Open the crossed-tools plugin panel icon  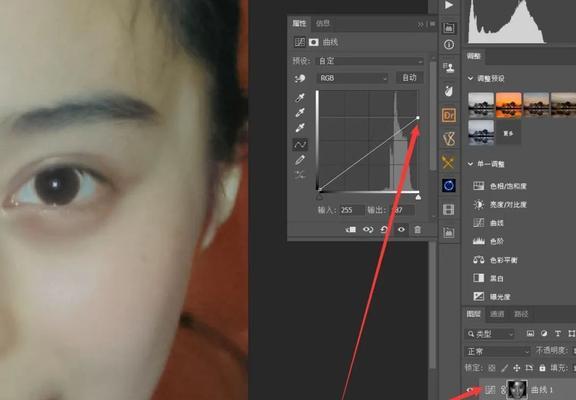pos(449,162)
